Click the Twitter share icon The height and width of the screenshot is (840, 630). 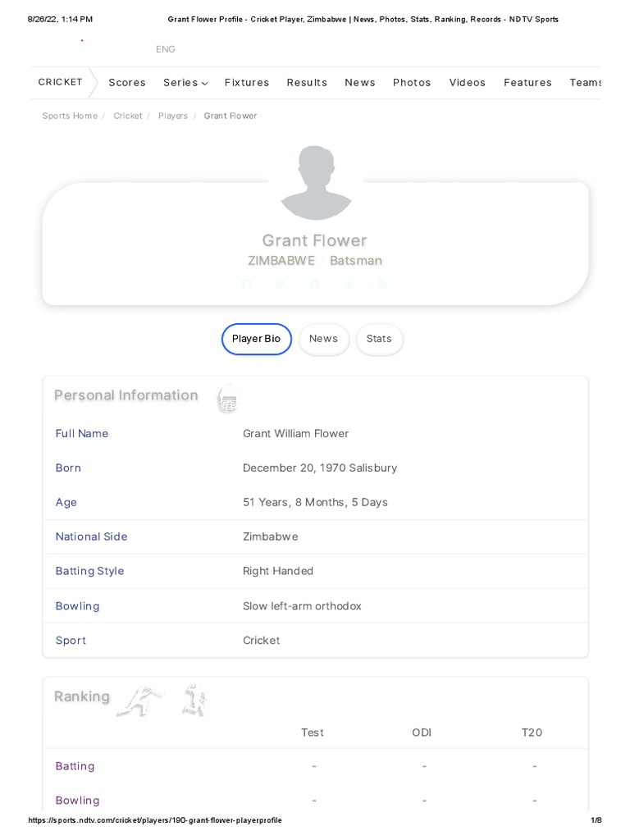coord(281,284)
